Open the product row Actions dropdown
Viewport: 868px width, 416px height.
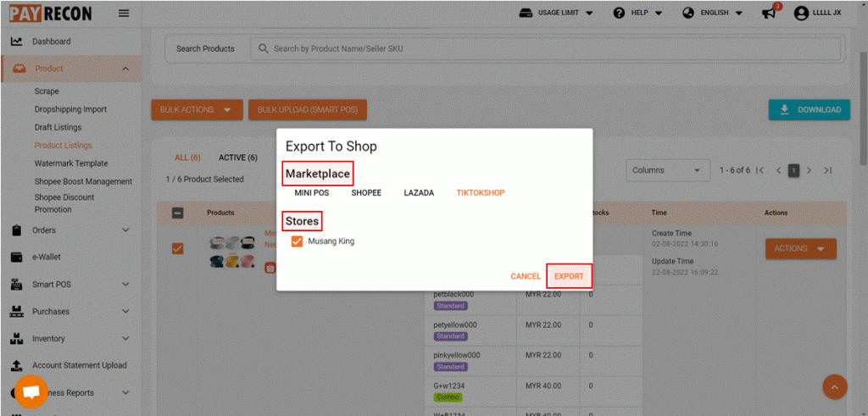pos(800,249)
